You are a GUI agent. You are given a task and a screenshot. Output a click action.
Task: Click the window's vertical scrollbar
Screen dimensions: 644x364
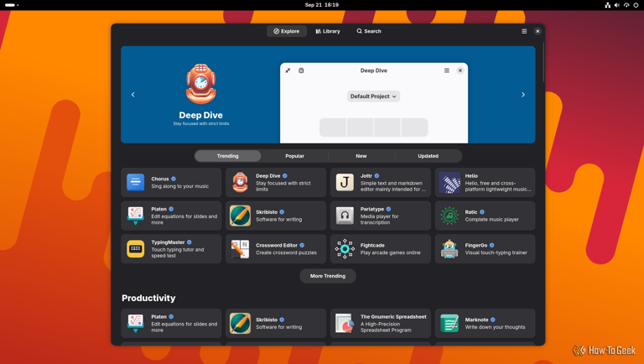(543, 61)
